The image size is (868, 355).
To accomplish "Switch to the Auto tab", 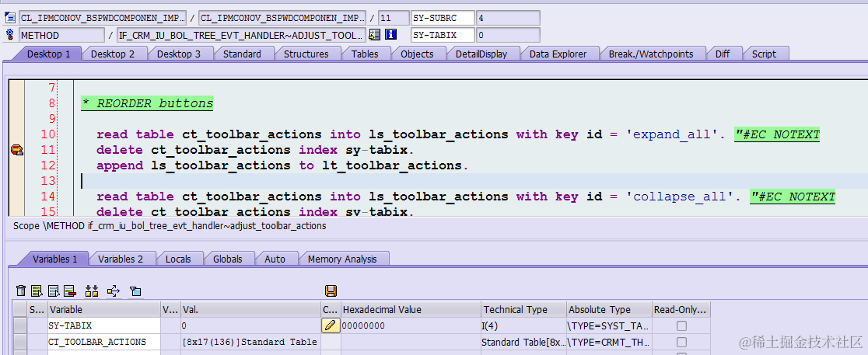I will click(275, 259).
